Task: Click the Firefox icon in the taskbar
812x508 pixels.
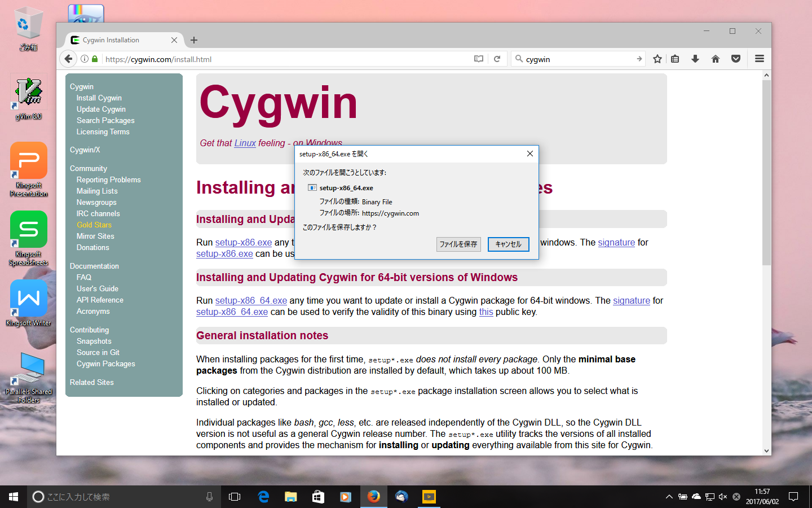Action: tap(374, 497)
